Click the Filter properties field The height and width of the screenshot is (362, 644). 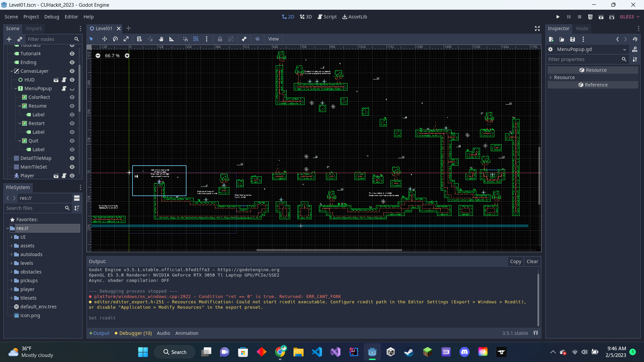[x=584, y=59]
